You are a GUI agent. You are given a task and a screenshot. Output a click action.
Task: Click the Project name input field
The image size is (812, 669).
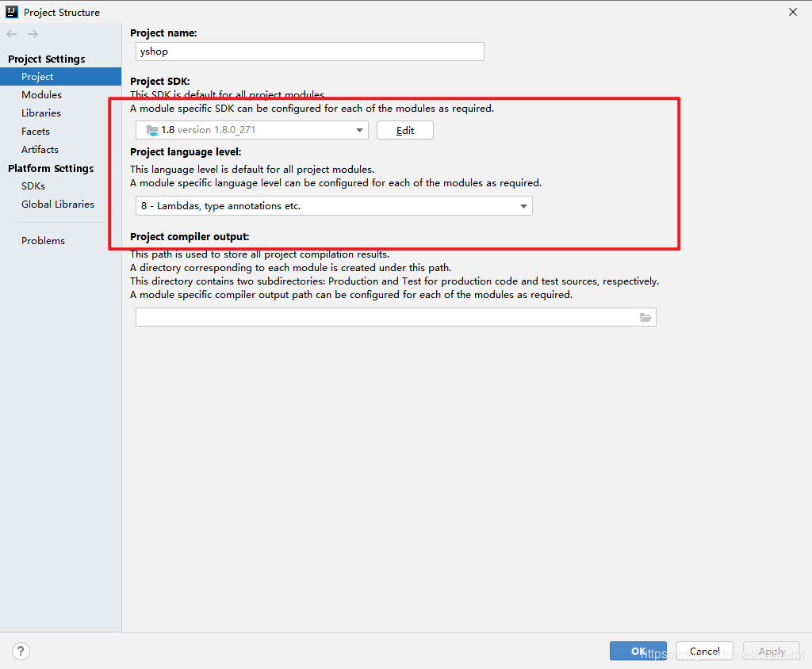pyautogui.click(x=309, y=51)
